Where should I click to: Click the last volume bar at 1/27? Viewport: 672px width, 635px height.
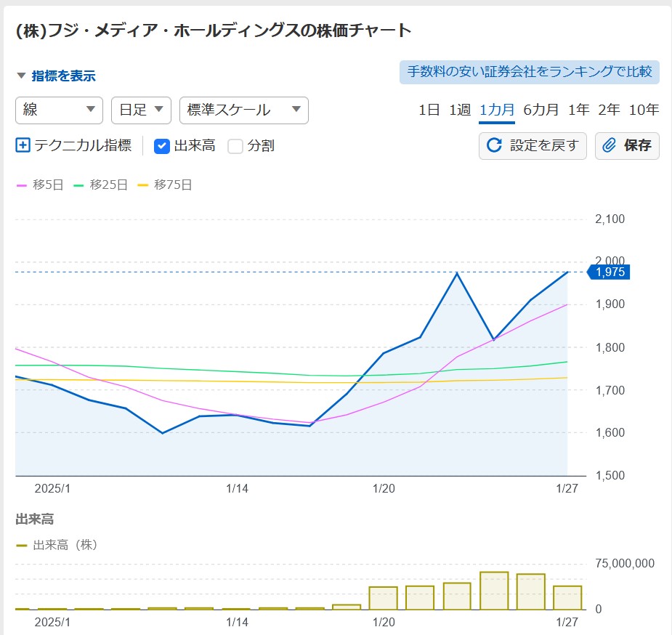(567, 598)
